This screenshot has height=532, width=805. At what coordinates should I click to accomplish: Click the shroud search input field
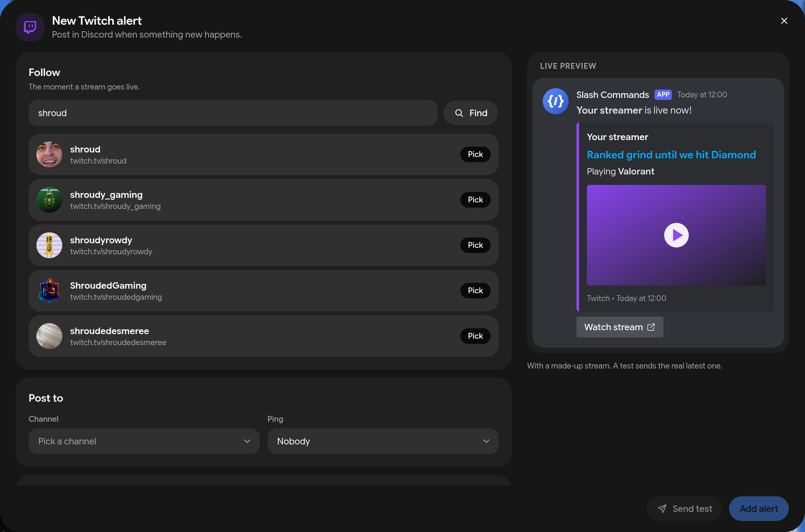tap(233, 113)
